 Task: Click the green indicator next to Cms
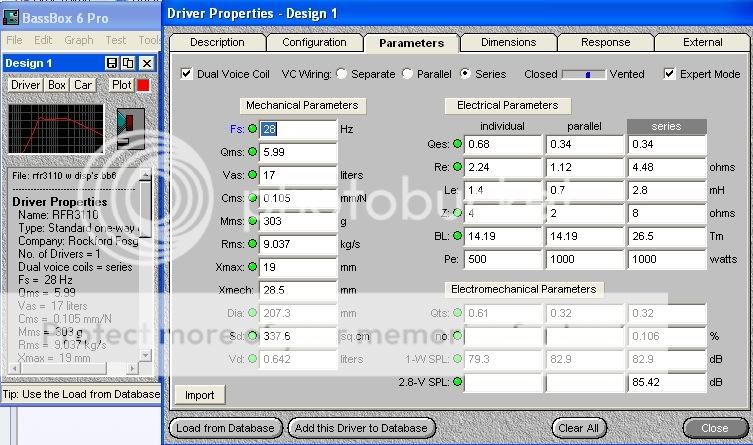coord(252,198)
